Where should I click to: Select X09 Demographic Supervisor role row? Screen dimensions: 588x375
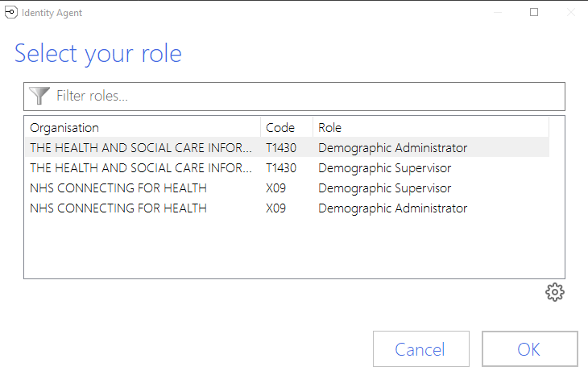coord(288,187)
